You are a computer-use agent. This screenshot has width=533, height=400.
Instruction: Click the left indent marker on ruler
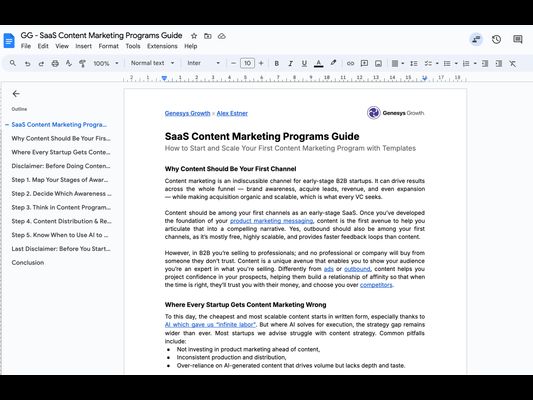[x=164, y=79]
